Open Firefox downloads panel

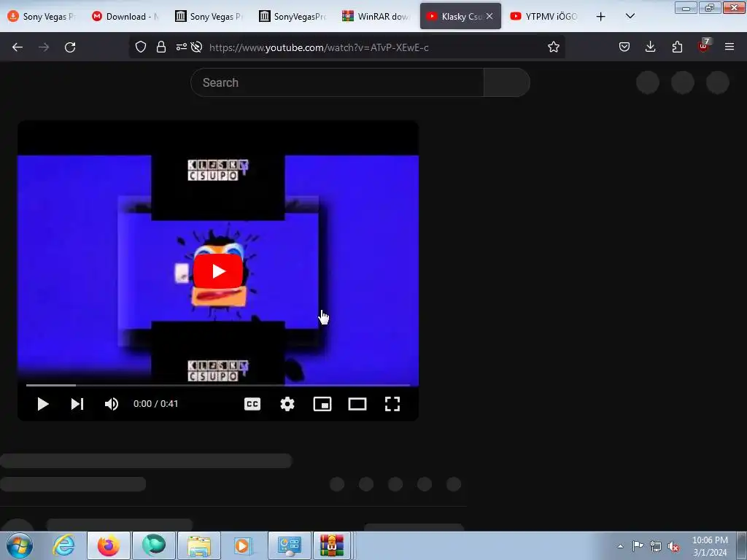(650, 47)
